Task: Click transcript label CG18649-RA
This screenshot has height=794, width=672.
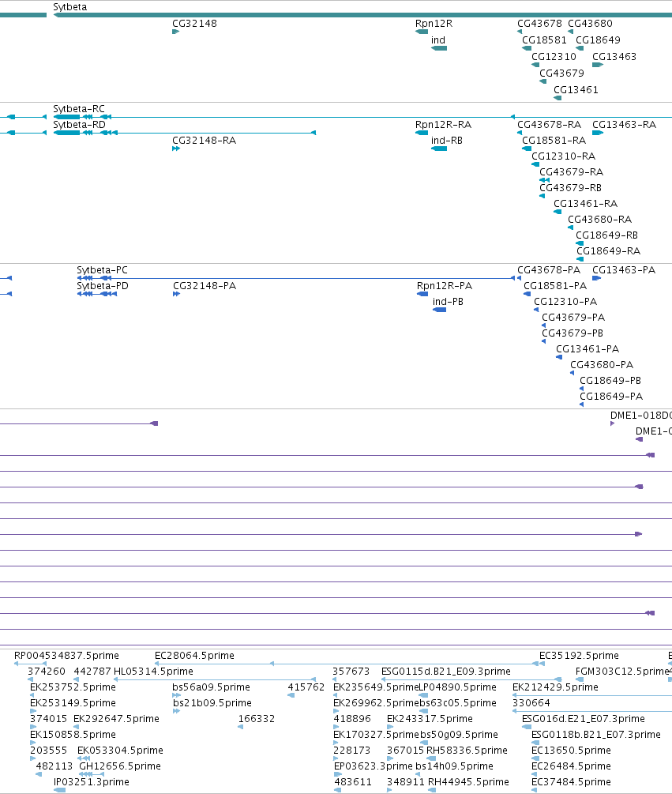Action: [x=608, y=250]
